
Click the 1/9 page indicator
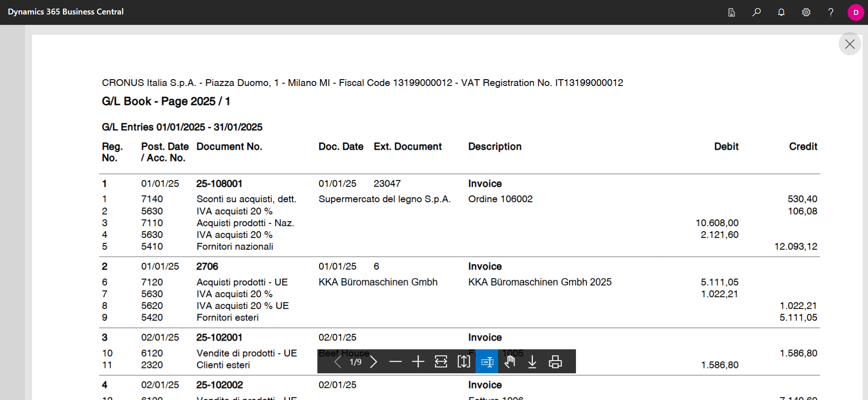pos(355,362)
